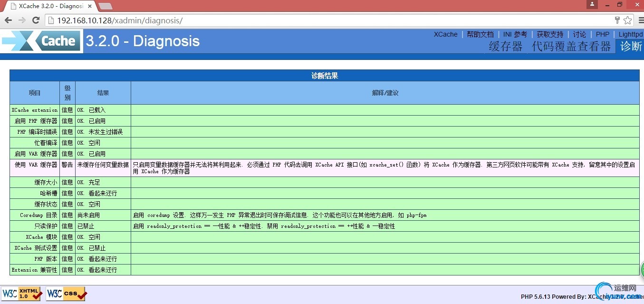Click the W3C XHTML 1.0 badge
The image size is (644, 304).
[x=22, y=294]
